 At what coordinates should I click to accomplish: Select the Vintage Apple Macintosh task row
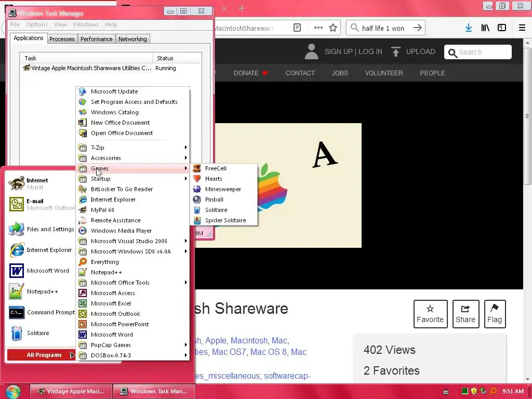(111, 68)
